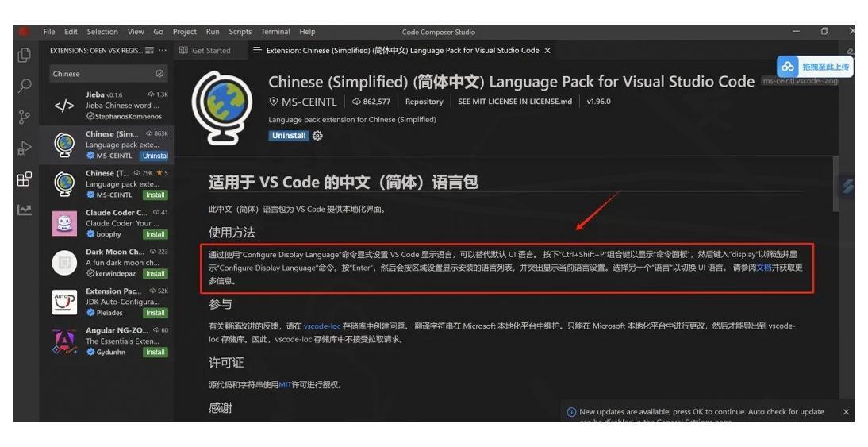Image resolution: width=868 pixels, height=447 pixels.
Task: Open Views and More Actions ellipsis
Action: coord(162,50)
